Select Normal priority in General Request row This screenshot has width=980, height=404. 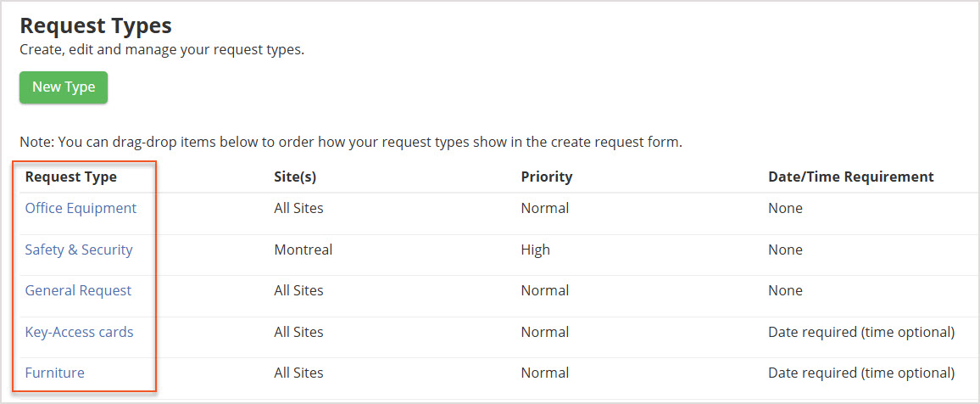click(545, 291)
